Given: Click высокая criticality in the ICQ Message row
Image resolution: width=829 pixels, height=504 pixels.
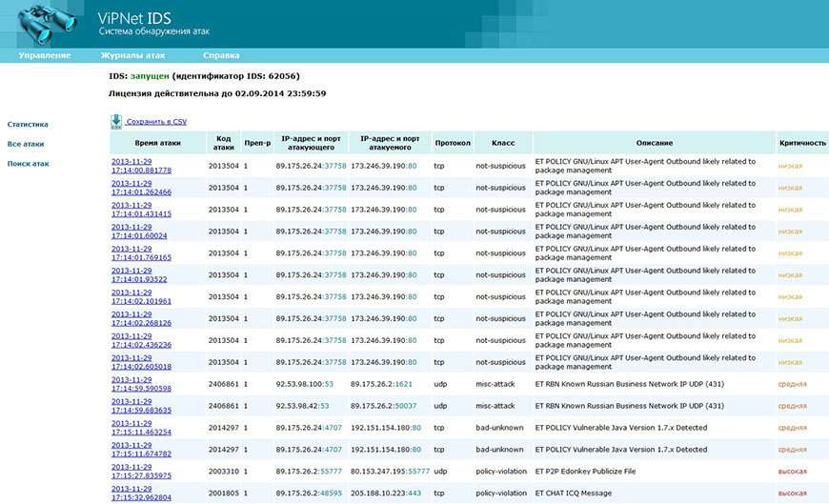Looking at the screenshot, I should [x=792, y=493].
